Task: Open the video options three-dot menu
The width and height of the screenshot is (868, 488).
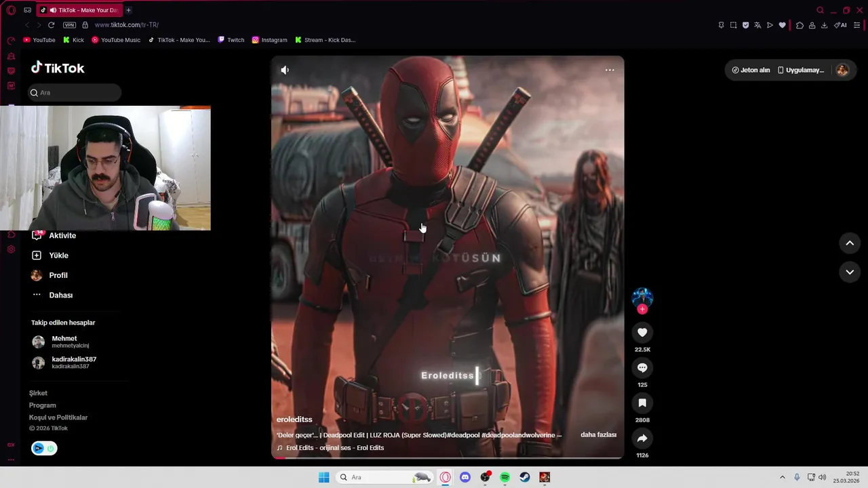Action: [610, 70]
